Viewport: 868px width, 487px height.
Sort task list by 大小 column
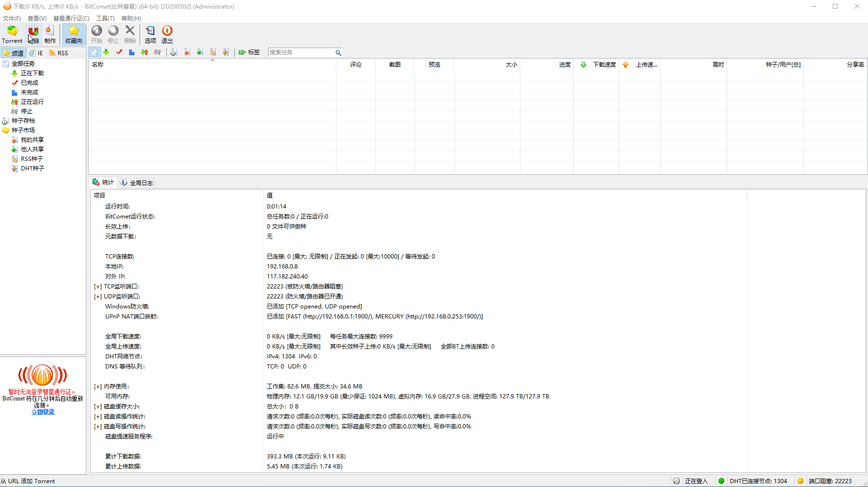(487, 65)
